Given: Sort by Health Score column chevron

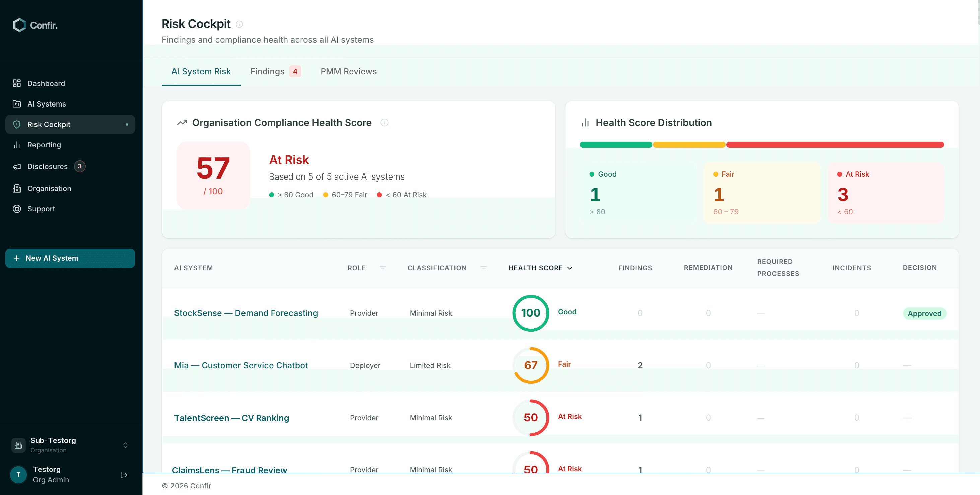Looking at the screenshot, I should (x=570, y=268).
